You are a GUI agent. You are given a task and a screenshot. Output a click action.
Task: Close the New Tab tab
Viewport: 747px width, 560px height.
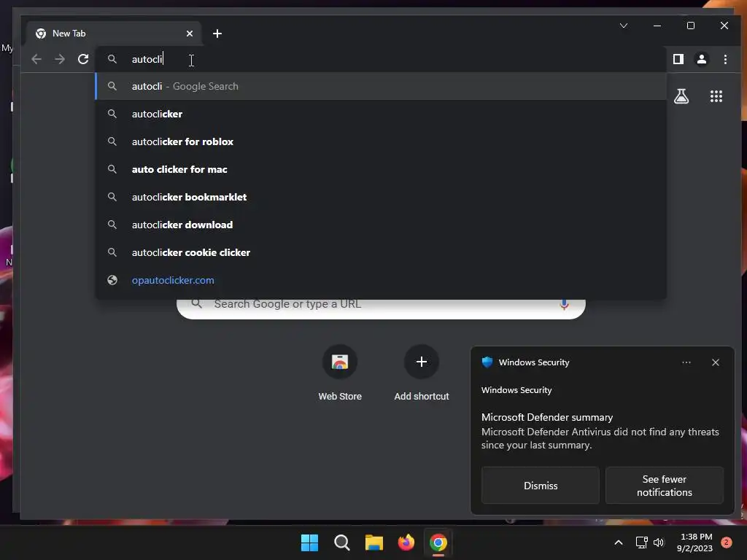tap(190, 34)
